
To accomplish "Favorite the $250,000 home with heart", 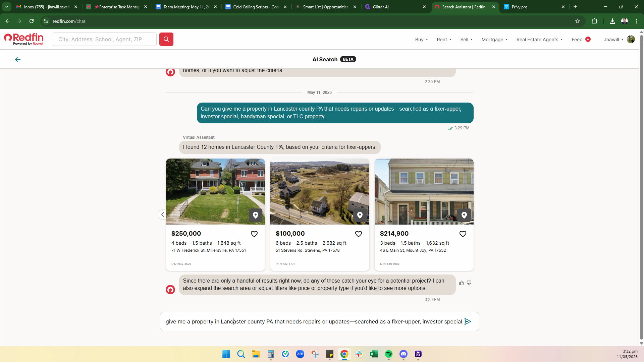I will click(254, 234).
